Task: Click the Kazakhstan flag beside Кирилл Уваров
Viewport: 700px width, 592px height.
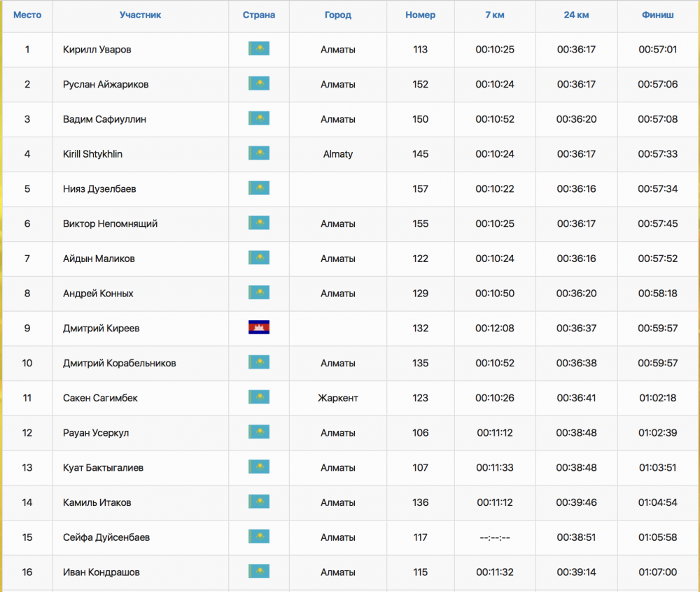Action: click(x=259, y=49)
